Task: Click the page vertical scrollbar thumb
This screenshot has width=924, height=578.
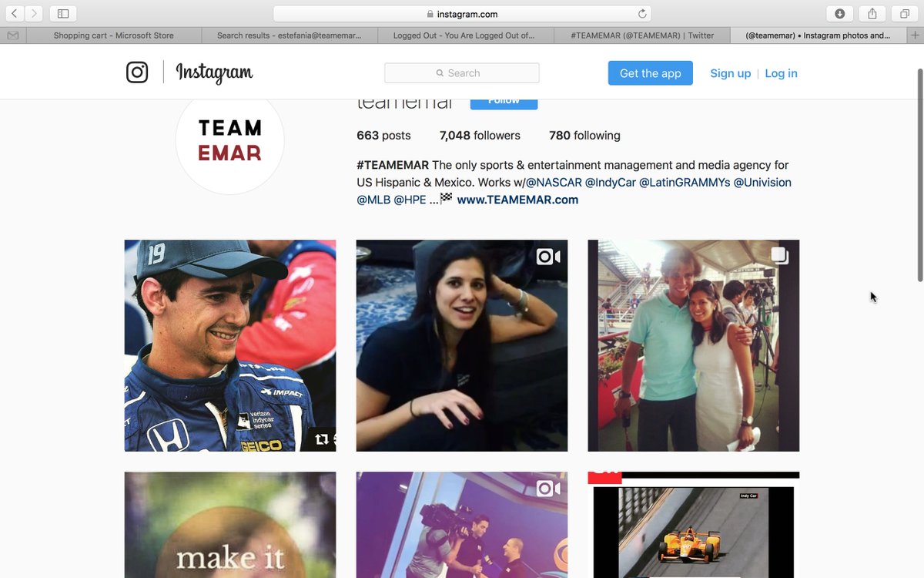Action: [919, 175]
